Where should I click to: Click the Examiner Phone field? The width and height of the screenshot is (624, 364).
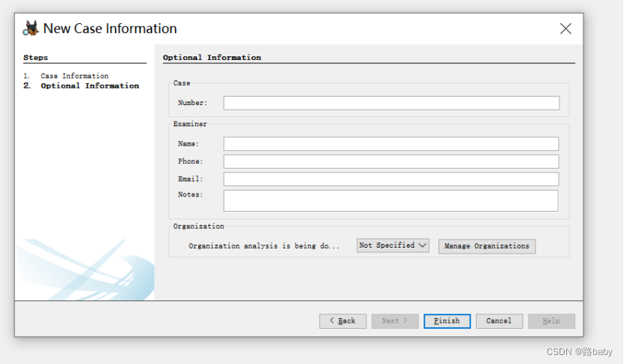coord(390,161)
